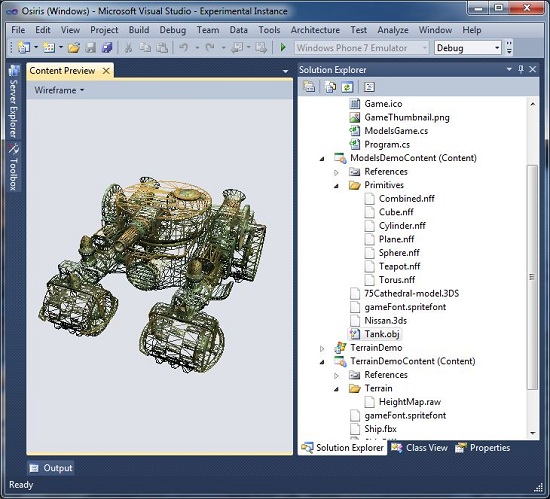Toggle the Solution Explorer auto-hide pin

(x=521, y=69)
